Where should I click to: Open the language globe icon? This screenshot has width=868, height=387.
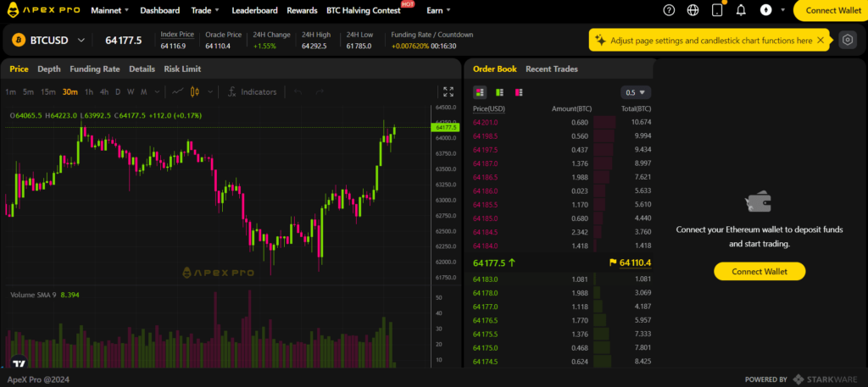(x=693, y=10)
